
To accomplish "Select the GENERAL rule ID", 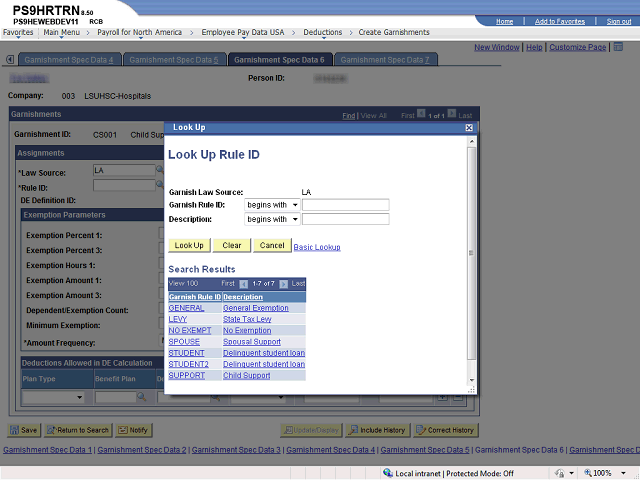I will pos(186,308).
